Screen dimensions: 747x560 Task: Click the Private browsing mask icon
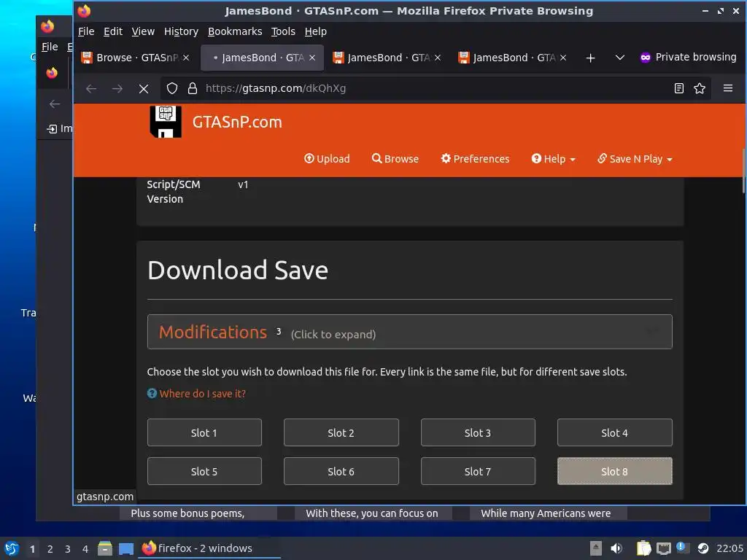point(645,58)
